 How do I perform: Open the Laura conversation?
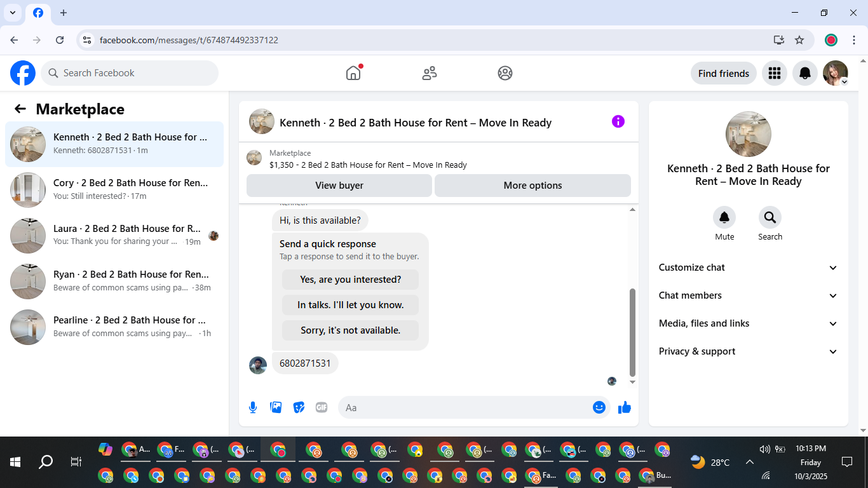click(x=114, y=236)
